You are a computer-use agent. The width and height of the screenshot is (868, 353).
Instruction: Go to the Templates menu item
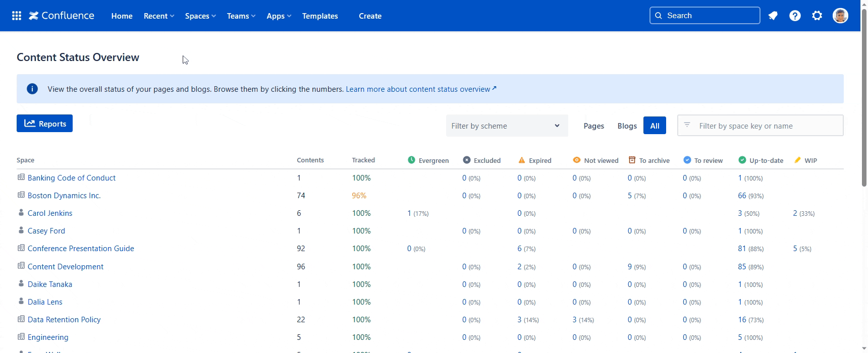point(320,16)
